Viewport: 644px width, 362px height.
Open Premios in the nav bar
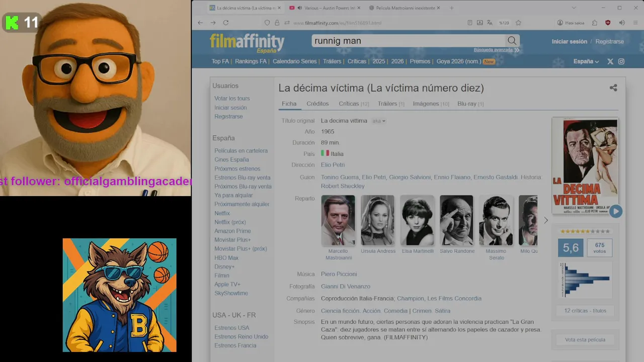(420, 61)
